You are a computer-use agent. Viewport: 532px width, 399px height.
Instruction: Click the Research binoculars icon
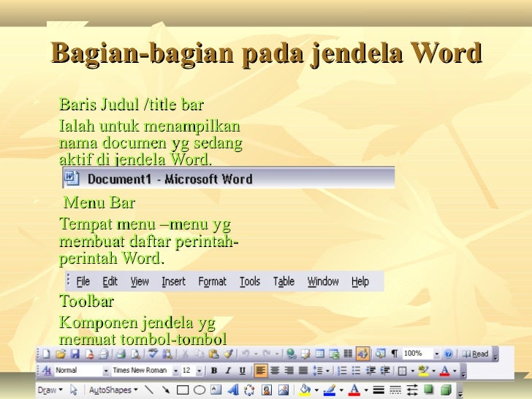click(x=167, y=354)
